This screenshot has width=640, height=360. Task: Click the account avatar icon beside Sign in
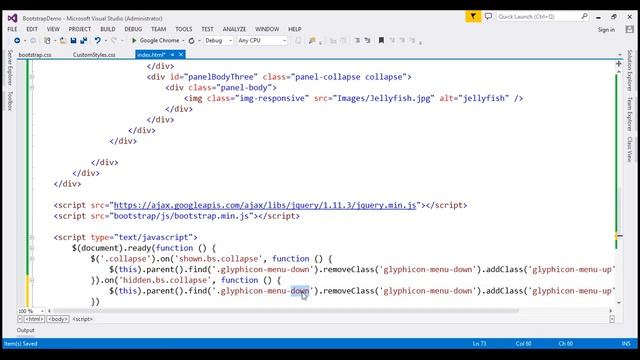[x=629, y=29]
